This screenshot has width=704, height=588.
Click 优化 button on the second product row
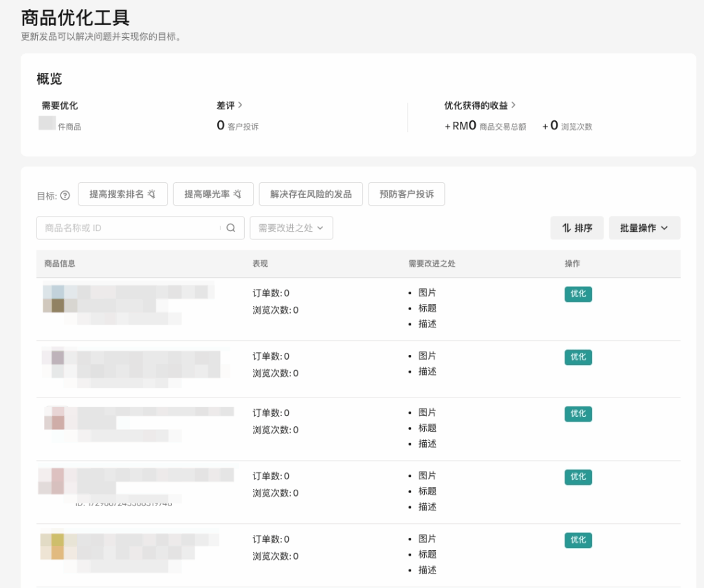(x=577, y=357)
